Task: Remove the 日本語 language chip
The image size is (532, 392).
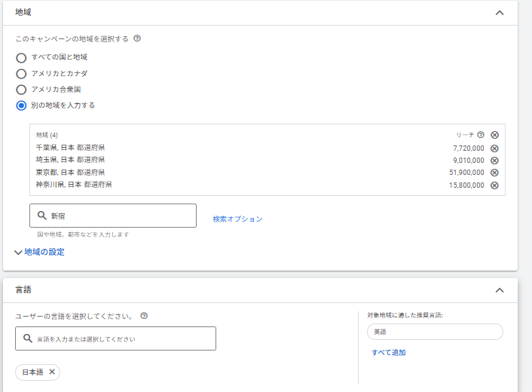Action: click(52, 372)
